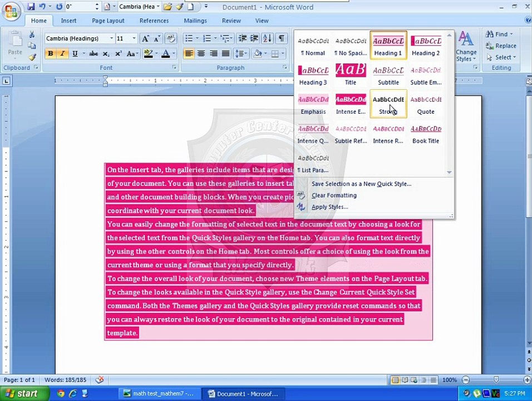Click the Paste button
The width and height of the screenshot is (532, 401).
tap(15, 44)
